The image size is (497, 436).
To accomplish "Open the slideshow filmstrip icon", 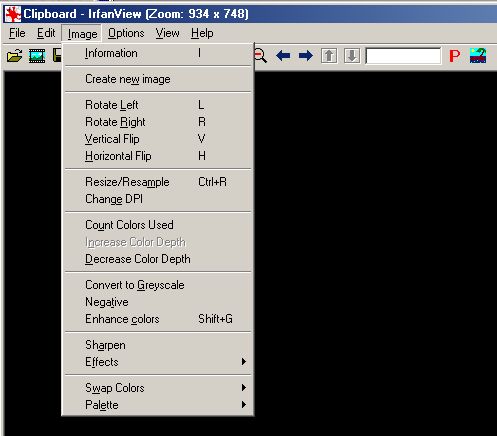I will [x=37, y=56].
